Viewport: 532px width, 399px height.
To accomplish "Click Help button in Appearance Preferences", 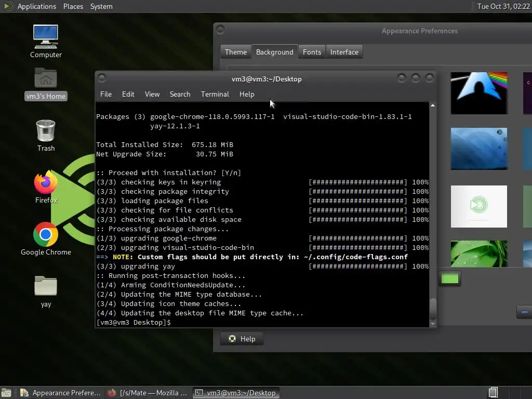I will [242, 339].
